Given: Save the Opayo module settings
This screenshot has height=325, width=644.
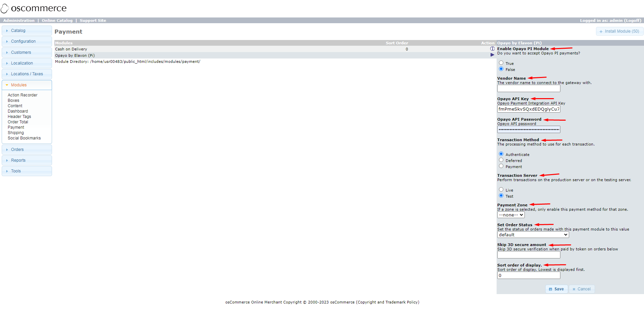Looking at the screenshot, I should (x=556, y=289).
